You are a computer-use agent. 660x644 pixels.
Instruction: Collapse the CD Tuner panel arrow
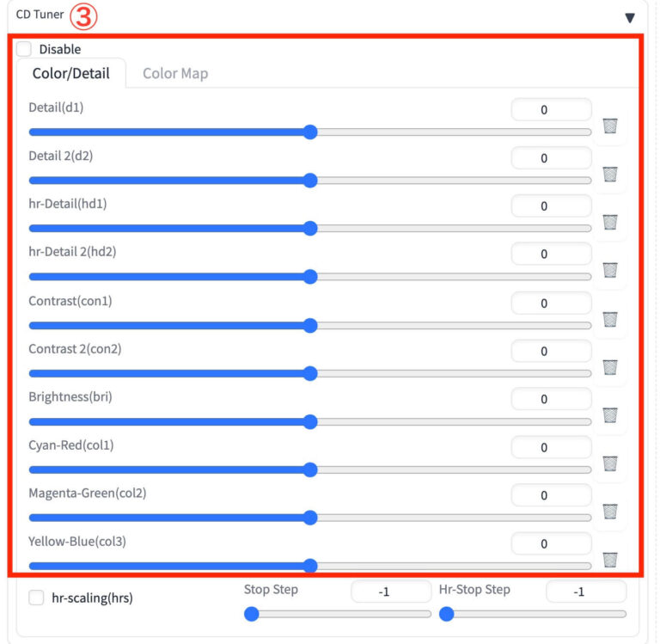(630, 17)
